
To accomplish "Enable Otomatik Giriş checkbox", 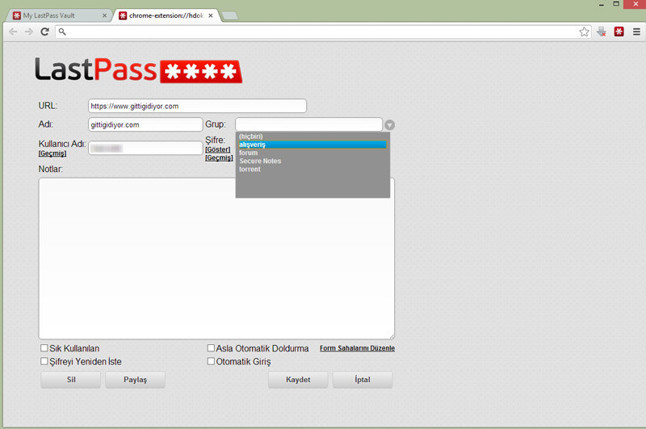I will point(211,361).
